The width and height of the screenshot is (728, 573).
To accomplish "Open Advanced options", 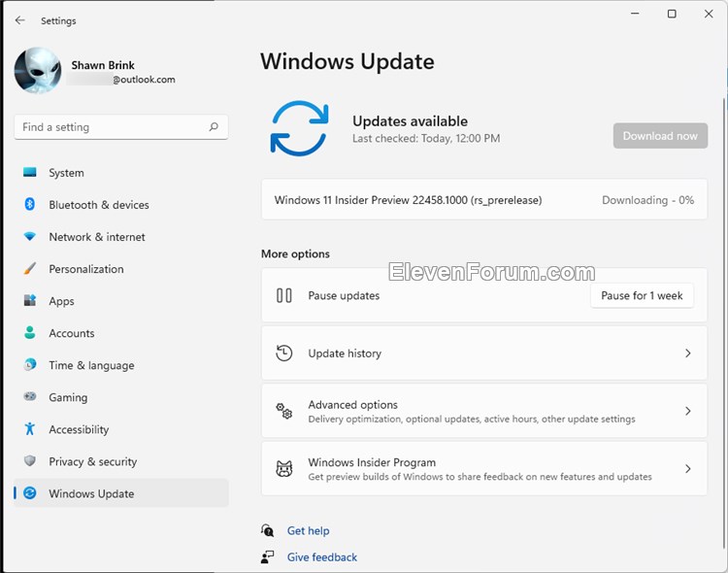I will [x=483, y=411].
